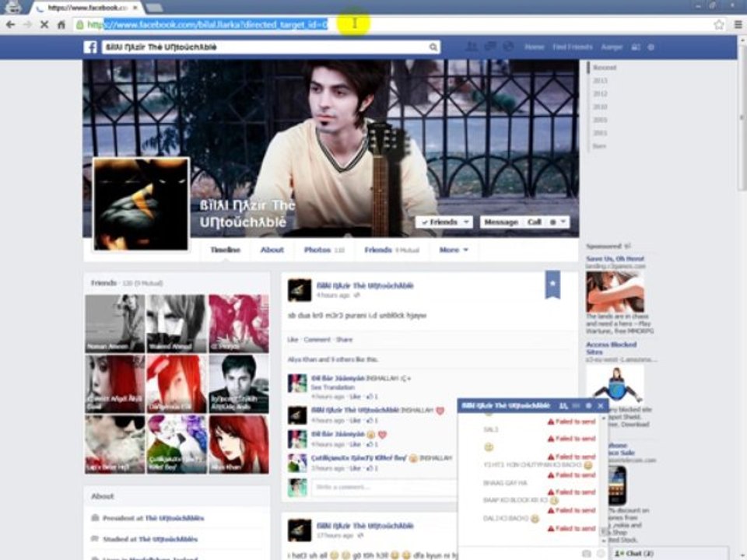The image size is (747, 560).
Task: Open the profile picture thumbnail
Action: pyautogui.click(x=141, y=205)
